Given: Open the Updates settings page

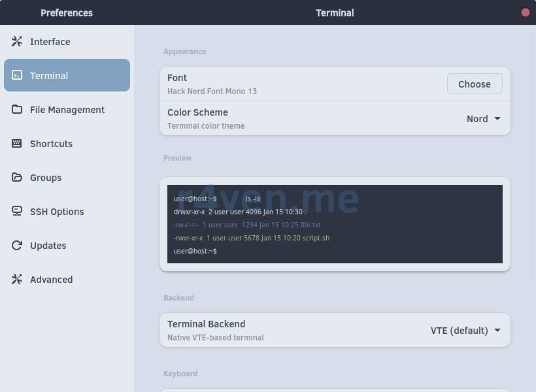Looking at the screenshot, I should (x=48, y=246).
